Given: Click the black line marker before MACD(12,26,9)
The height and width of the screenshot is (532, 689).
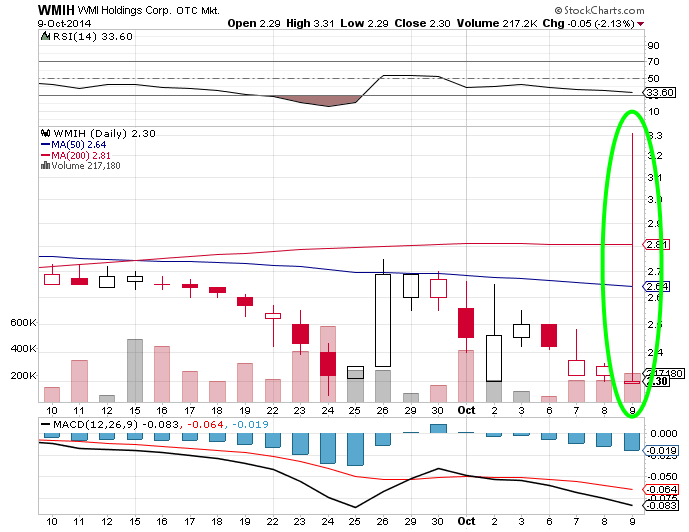Looking at the screenshot, I should 45,424.
